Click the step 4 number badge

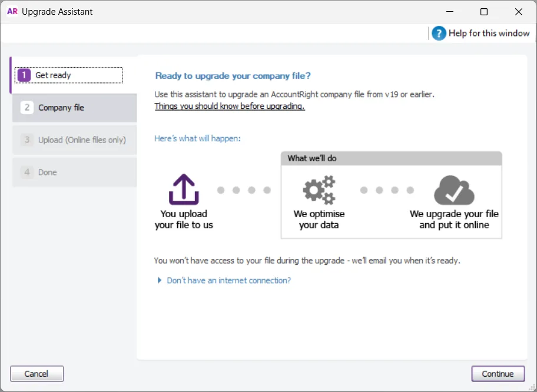[x=26, y=172]
